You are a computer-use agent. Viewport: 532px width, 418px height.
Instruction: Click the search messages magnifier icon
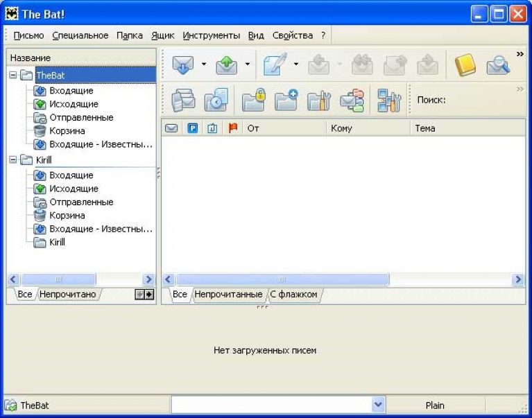click(x=497, y=65)
